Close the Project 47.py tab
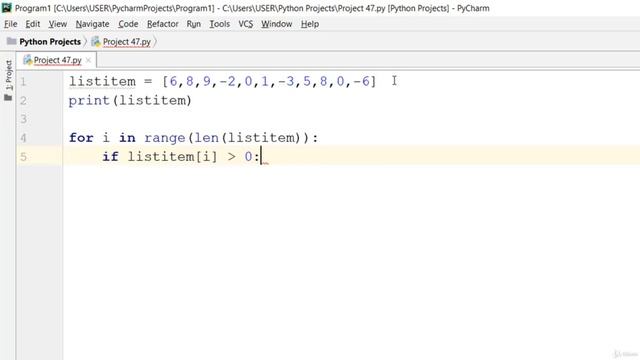The width and height of the screenshot is (640, 360). [88, 60]
